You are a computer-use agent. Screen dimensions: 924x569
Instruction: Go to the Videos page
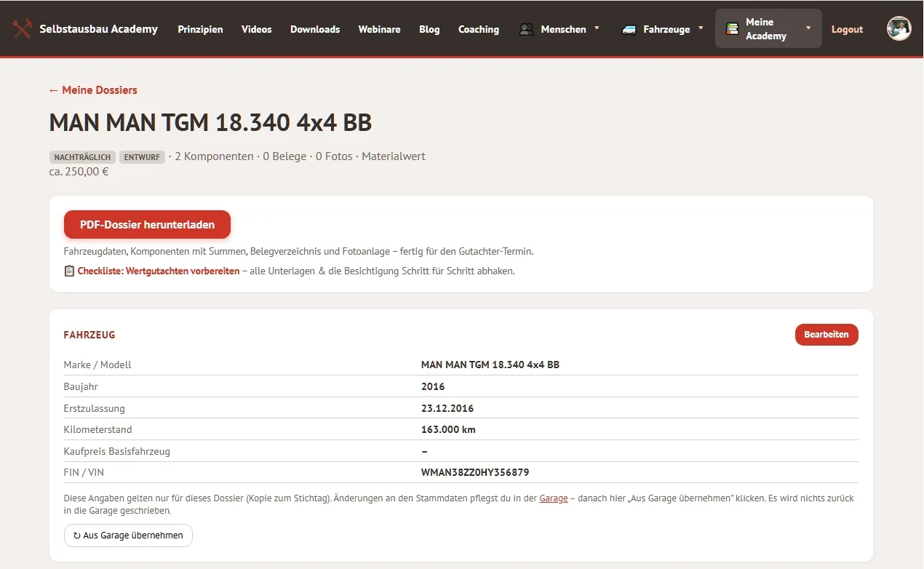[x=257, y=29]
